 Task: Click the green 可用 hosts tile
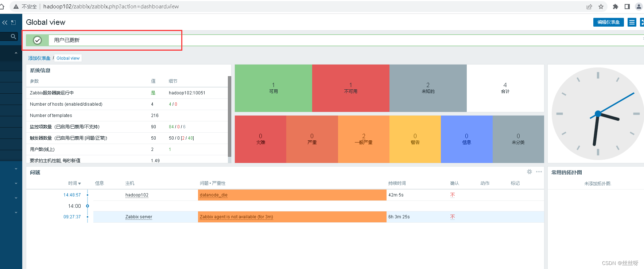point(273,88)
